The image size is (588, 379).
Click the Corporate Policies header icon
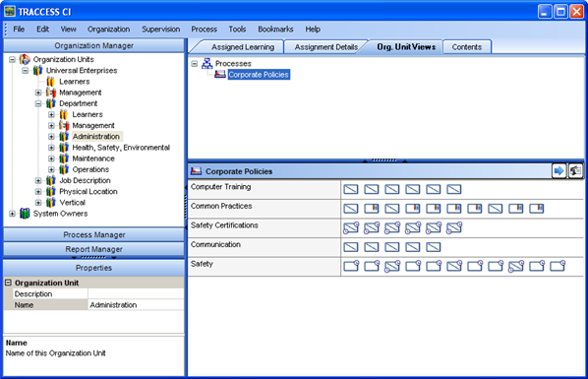196,171
